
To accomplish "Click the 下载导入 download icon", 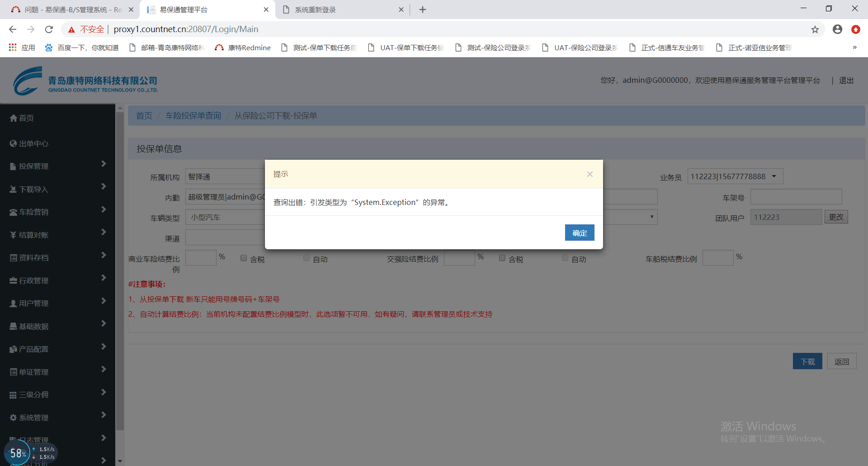I will [x=13, y=189].
